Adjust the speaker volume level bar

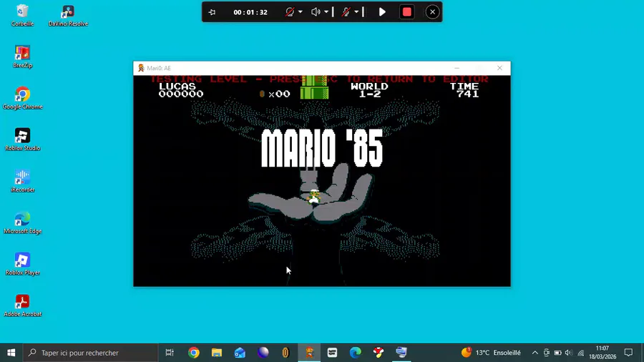[333, 12]
